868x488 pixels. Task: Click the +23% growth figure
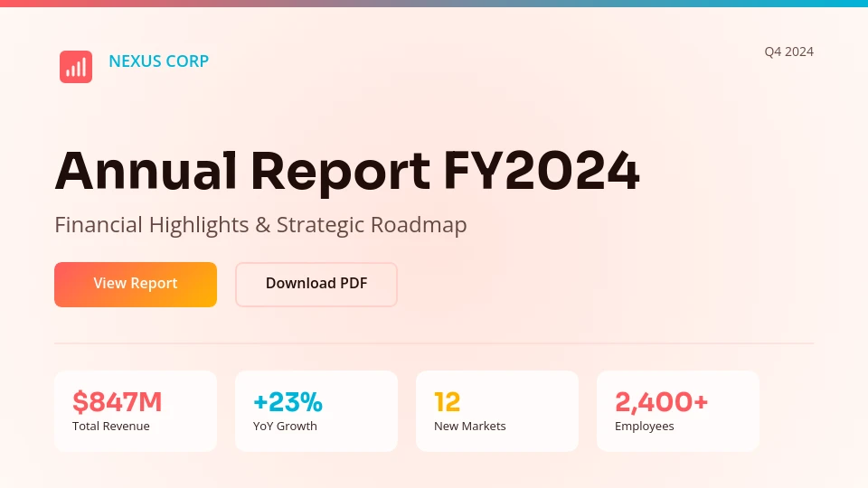(288, 401)
